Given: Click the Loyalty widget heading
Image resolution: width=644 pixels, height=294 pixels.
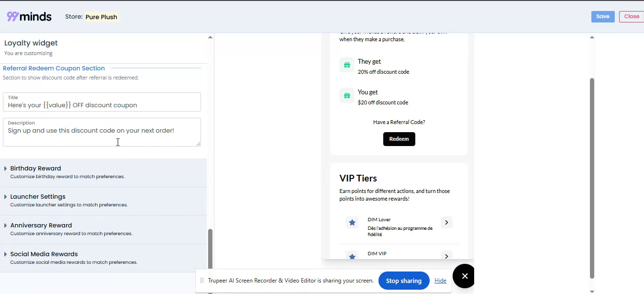Looking at the screenshot, I should (31, 43).
